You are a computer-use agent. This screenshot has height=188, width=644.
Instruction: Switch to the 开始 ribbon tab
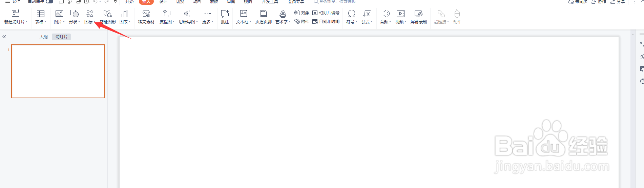point(129,2)
